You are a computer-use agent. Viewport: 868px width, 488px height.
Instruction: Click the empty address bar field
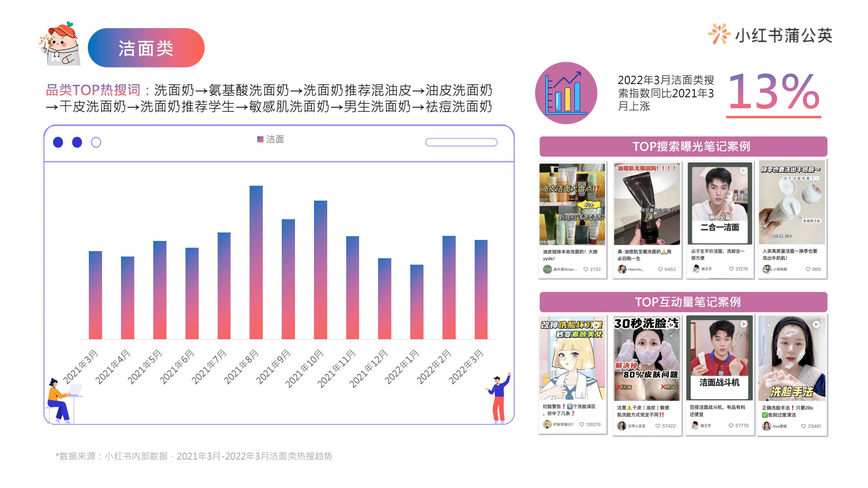461,142
